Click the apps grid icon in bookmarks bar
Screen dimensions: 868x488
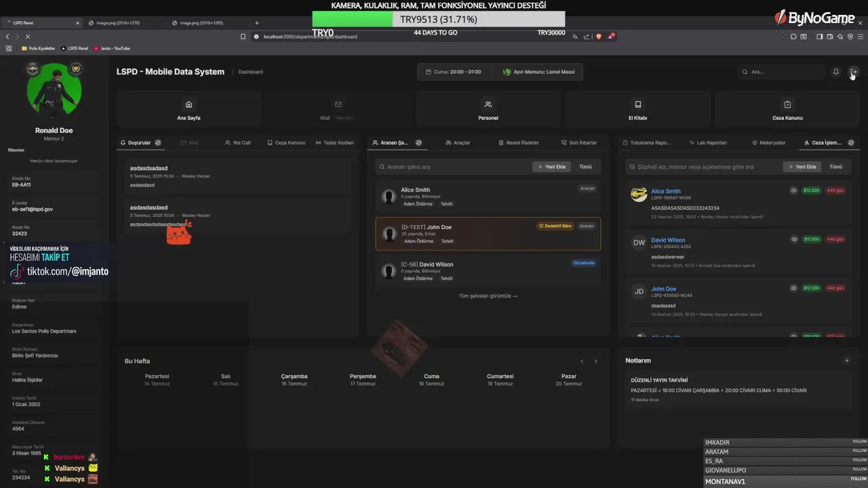tap(9, 49)
